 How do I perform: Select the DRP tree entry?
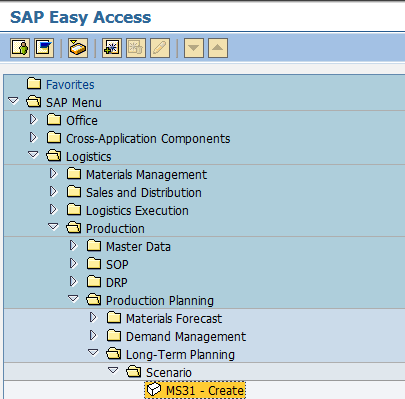click(x=117, y=283)
